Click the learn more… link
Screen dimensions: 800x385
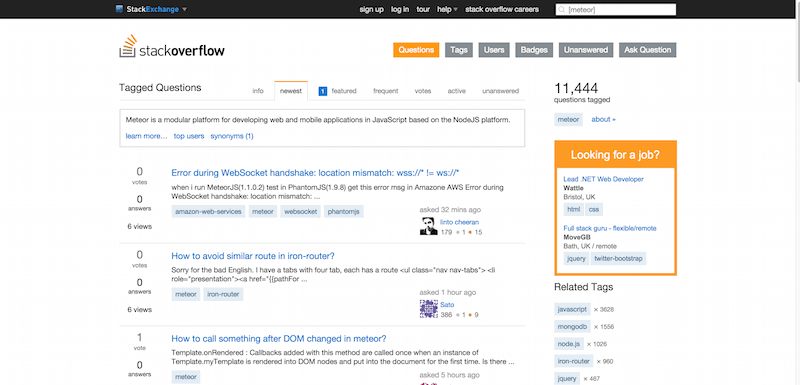click(146, 136)
